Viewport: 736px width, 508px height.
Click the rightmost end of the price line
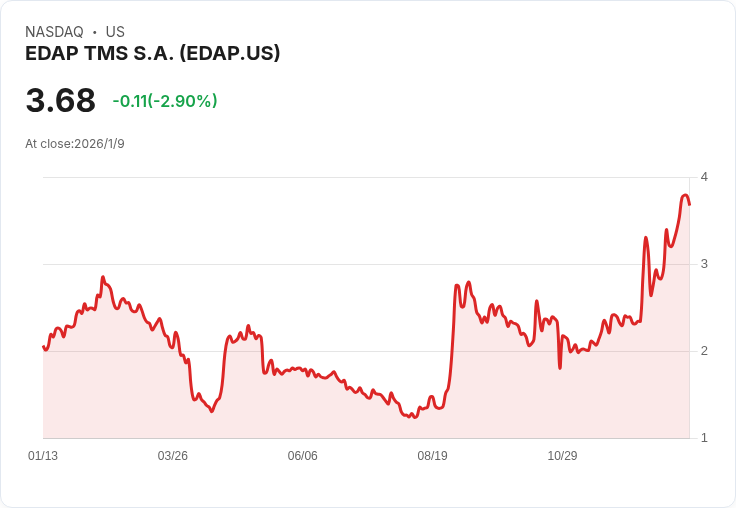(689, 204)
